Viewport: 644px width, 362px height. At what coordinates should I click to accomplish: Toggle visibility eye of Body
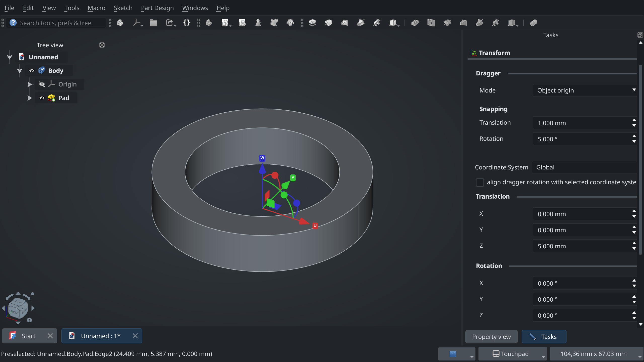click(32, 71)
